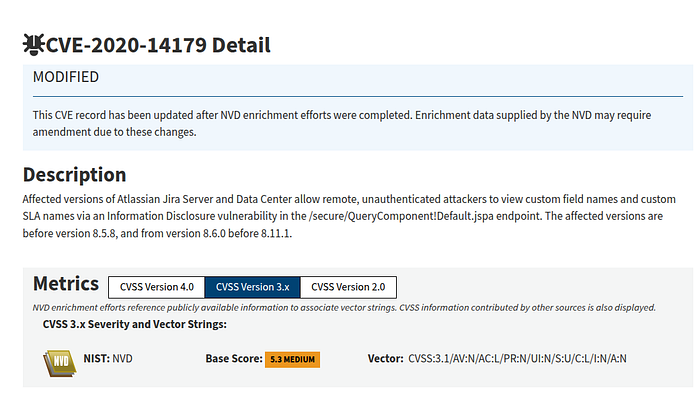Image resolution: width=700 pixels, height=400 pixels.
Task: Click 'before version 8.5.8' line in description
Action: pos(157,233)
